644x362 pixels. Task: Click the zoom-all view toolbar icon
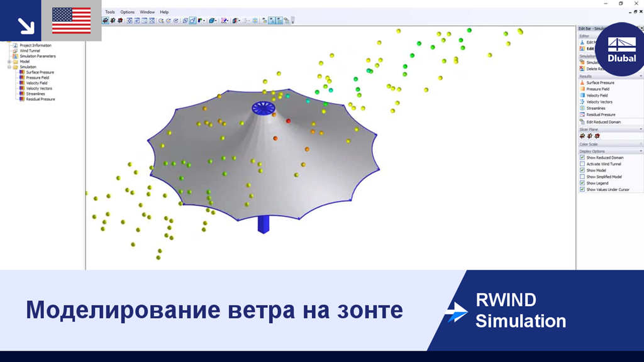click(x=130, y=21)
